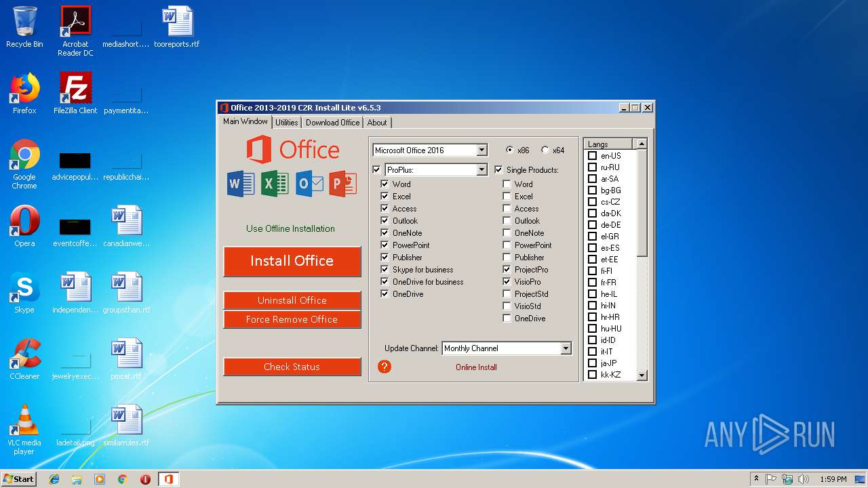Screen dimensions: 868x488
Task: Click the Langs column header
Action: [x=608, y=144]
